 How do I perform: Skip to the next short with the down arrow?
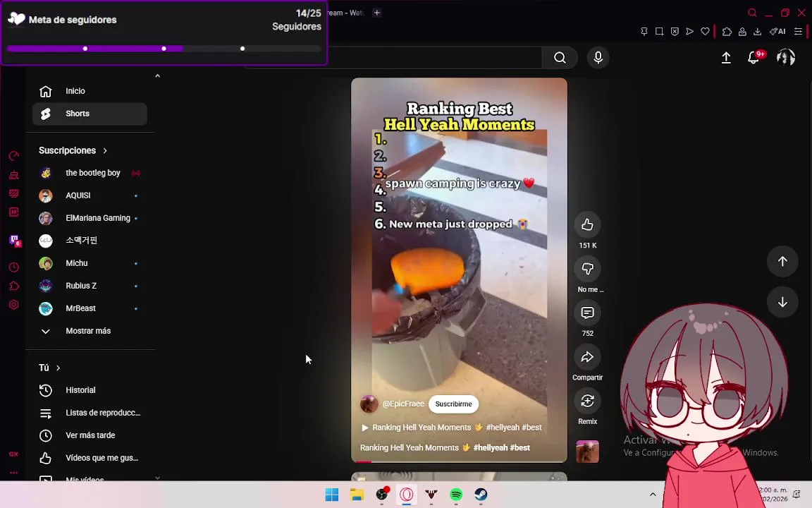tap(782, 302)
